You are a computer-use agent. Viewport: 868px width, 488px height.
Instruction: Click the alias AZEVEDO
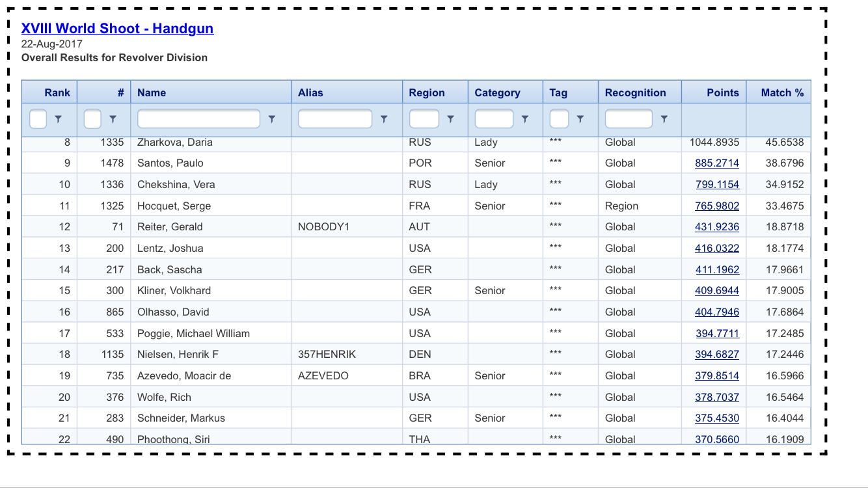tap(323, 376)
